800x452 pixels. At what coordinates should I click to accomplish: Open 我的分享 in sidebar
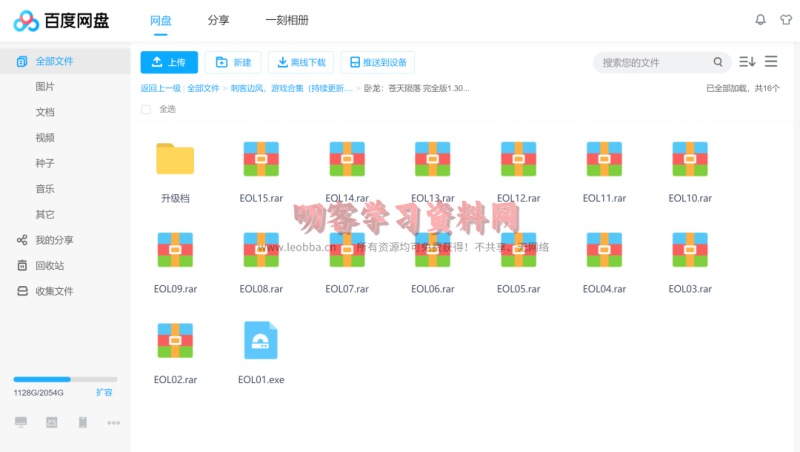[x=45, y=240]
